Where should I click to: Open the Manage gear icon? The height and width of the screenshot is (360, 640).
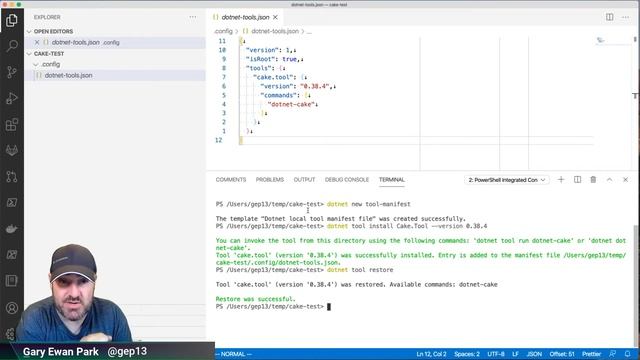tap(11, 334)
